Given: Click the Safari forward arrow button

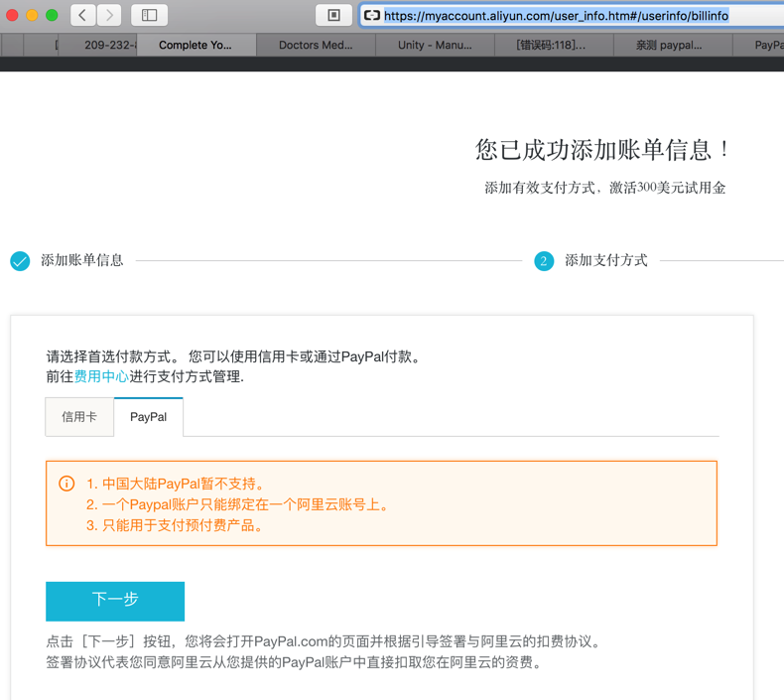Looking at the screenshot, I should point(109,15).
